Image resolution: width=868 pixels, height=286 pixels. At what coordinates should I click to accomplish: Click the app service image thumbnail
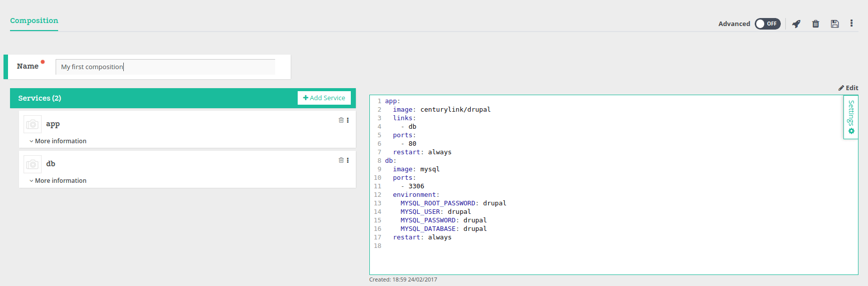pyautogui.click(x=33, y=124)
